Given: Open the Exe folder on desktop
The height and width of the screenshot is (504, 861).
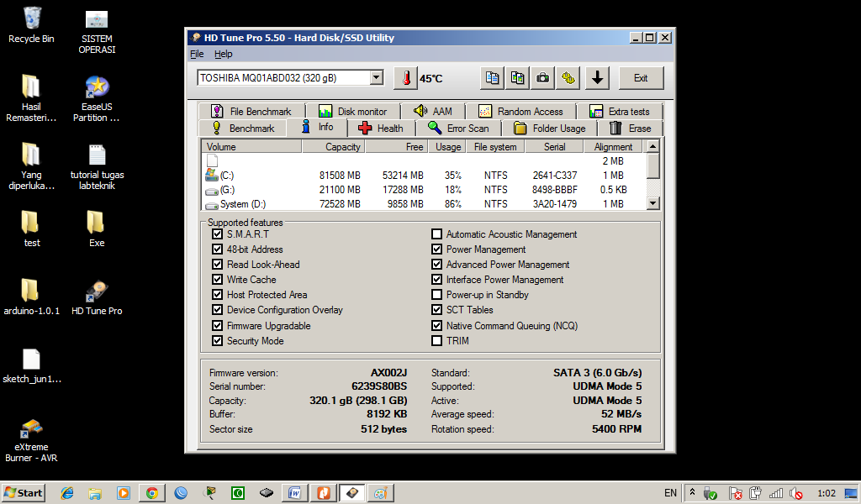Looking at the screenshot, I should pos(97,228).
